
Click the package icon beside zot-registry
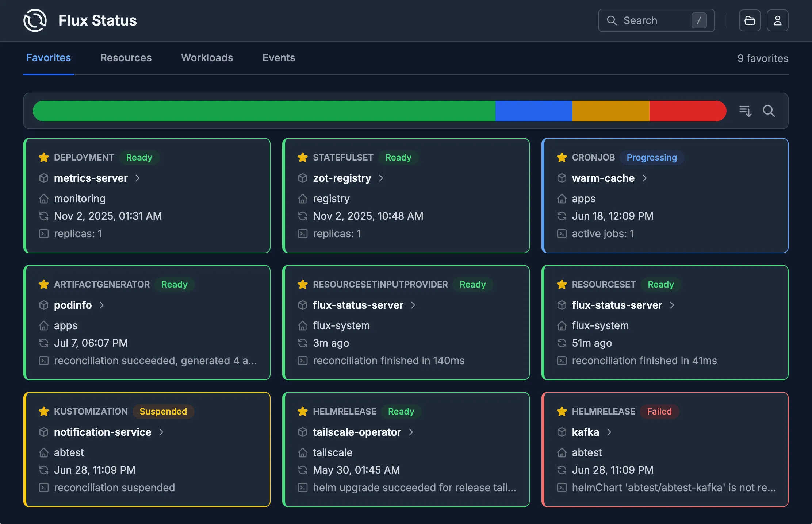303,178
